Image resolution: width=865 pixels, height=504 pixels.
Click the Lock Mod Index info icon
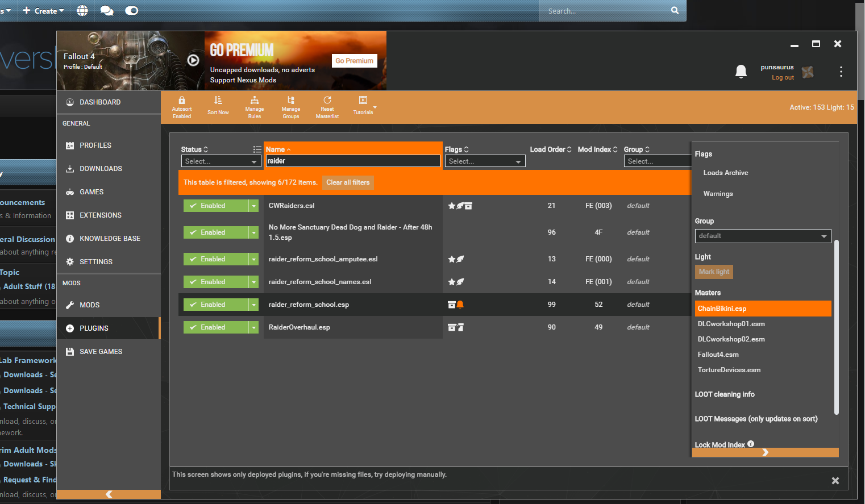point(751,444)
